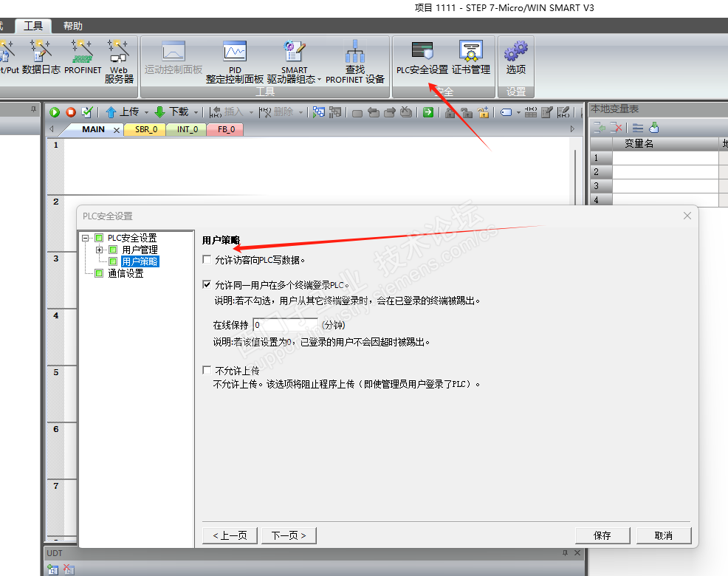Click the yellow padlock with plus icon
The image size is (728, 576).
(484, 112)
